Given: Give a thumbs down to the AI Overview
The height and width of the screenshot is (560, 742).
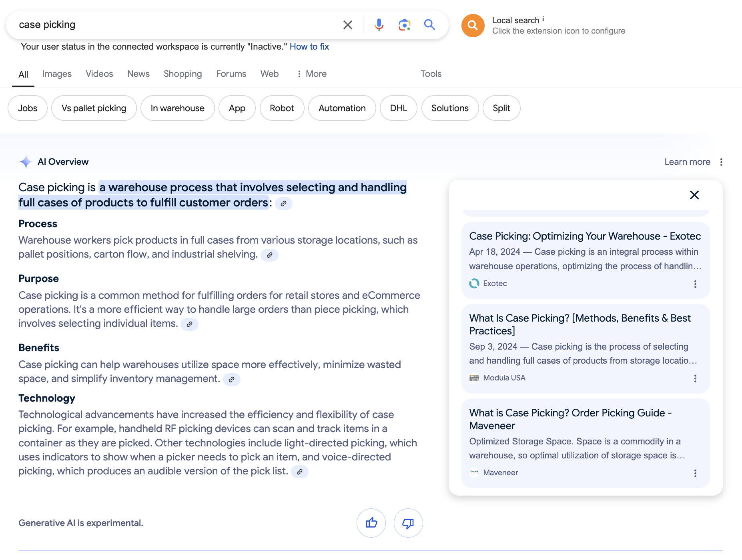Looking at the screenshot, I should tap(408, 523).
